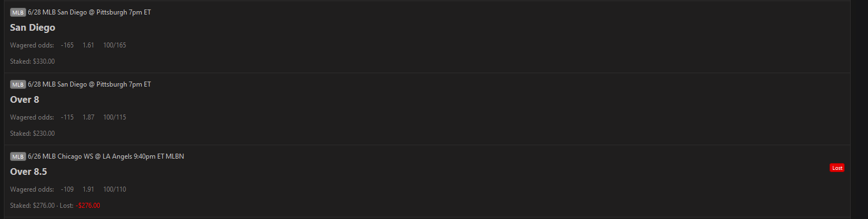Select the Chicago WS @ LA Angels game header

coord(106,156)
